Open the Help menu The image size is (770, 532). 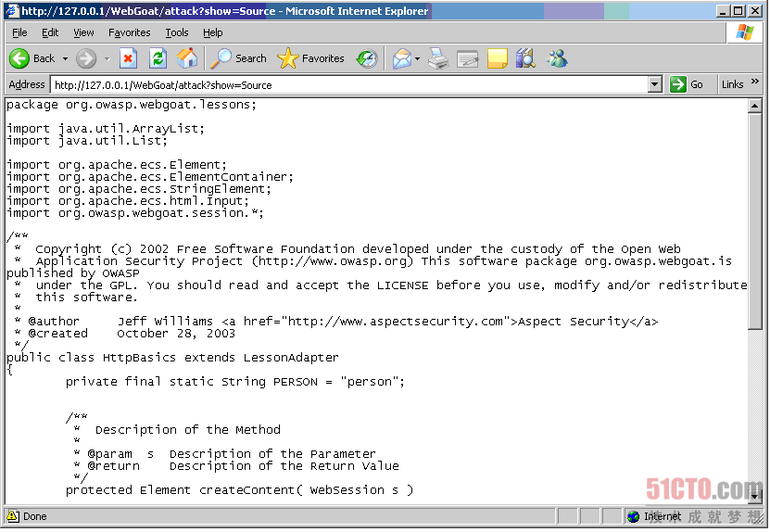point(212,33)
